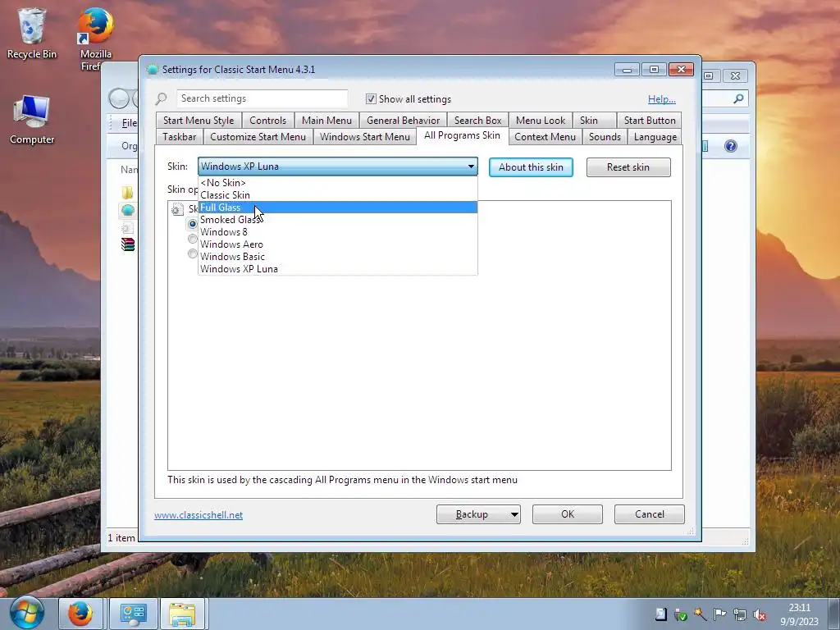This screenshot has width=840, height=630.
Task: Choose Windows Aero from the list
Action: point(337,244)
